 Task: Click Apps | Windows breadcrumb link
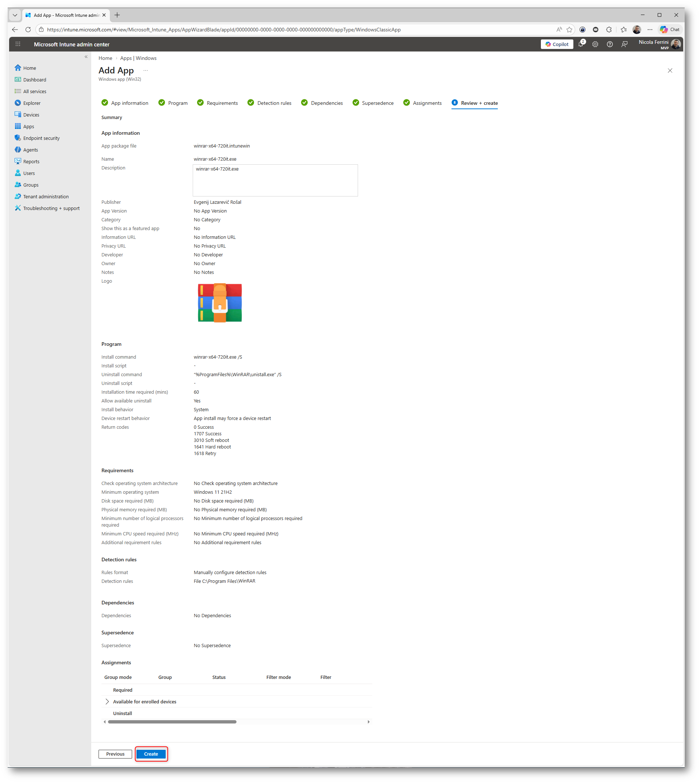point(138,58)
